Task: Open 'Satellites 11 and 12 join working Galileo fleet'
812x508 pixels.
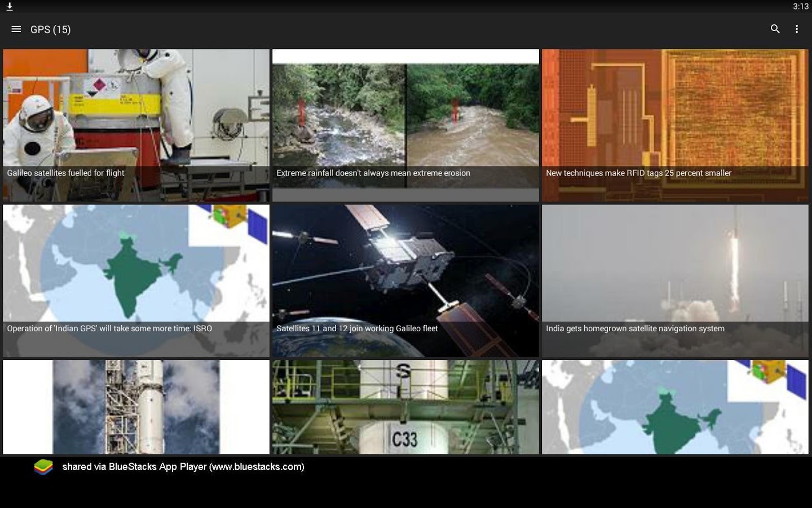Action: tap(405, 281)
